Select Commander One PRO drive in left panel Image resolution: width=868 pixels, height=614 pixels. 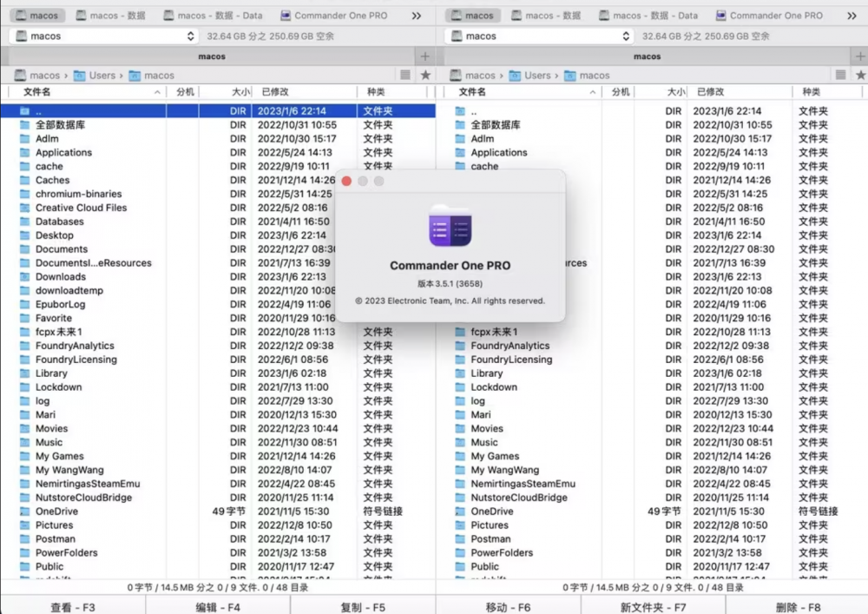click(x=334, y=16)
